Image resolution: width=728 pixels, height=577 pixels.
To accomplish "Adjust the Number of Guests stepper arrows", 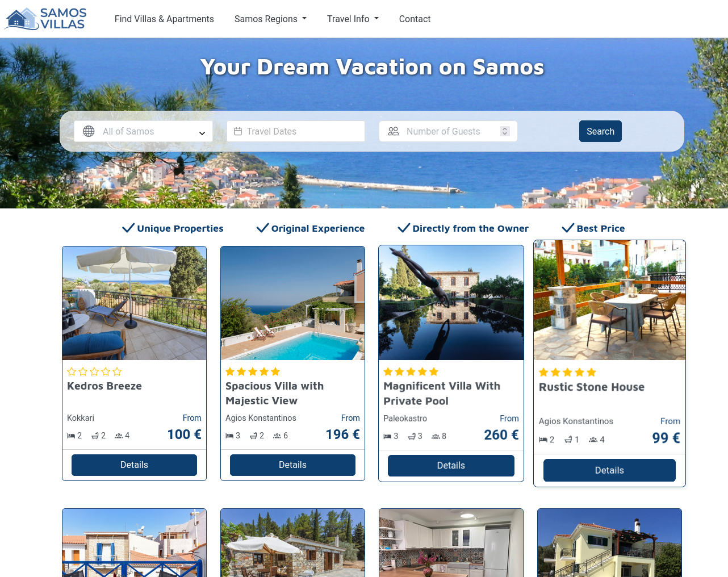I will (505, 131).
